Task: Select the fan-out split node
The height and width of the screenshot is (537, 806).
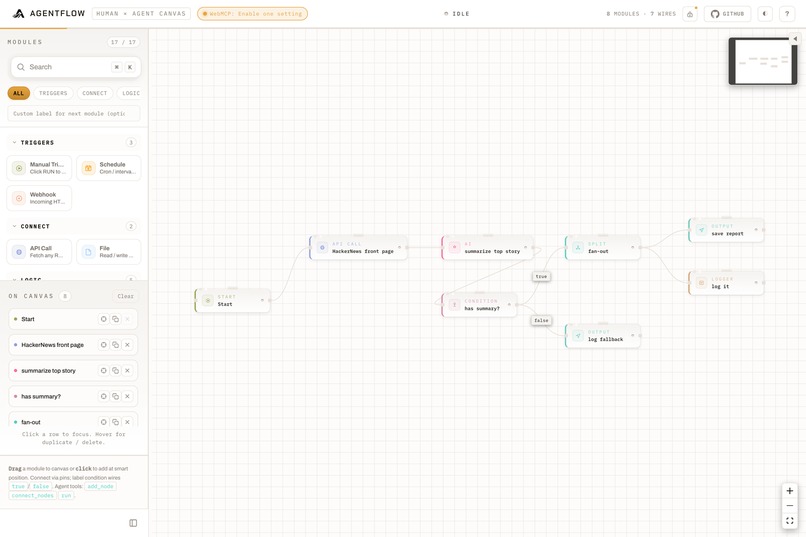Action: 602,248
